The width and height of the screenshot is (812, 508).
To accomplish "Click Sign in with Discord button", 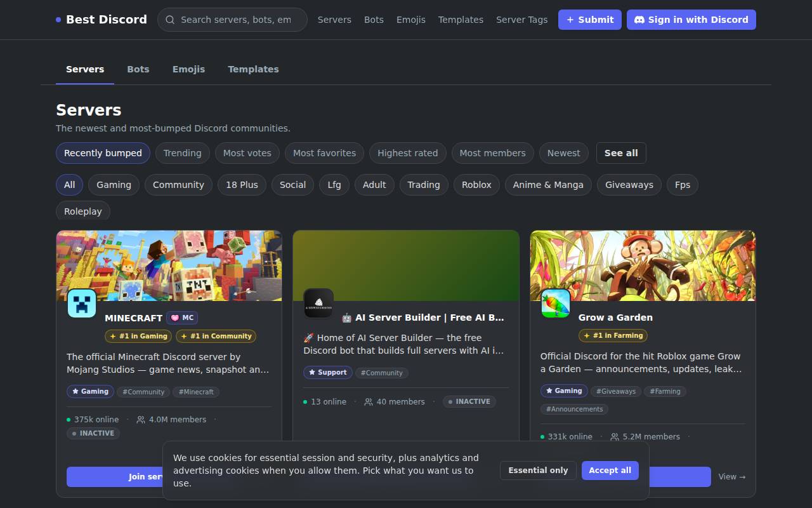I will click(691, 20).
